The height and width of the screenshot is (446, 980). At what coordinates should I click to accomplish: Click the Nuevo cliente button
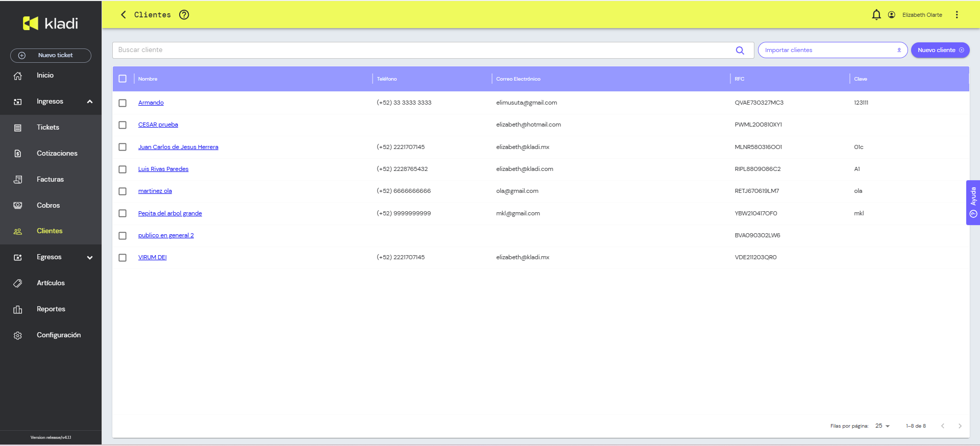(940, 50)
